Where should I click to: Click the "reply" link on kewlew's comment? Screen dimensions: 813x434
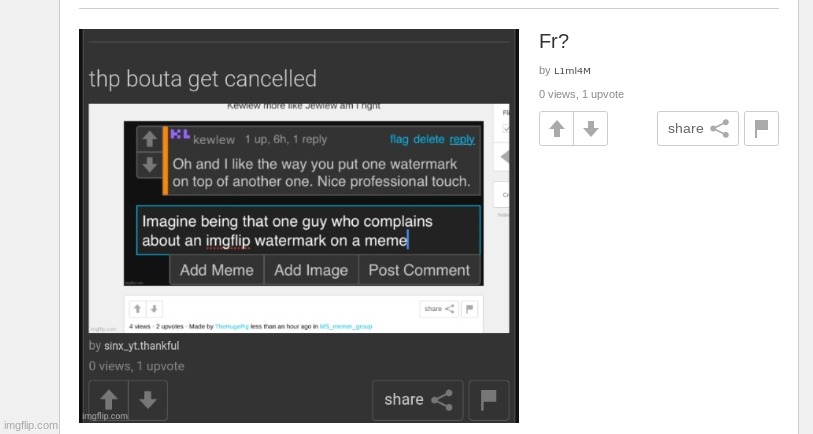coord(462,139)
